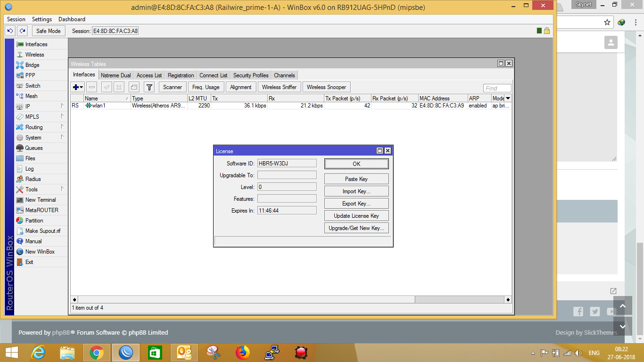Open MetaROUTER from the sidebar
Viewport: 644px width, 362px height.
41,210
